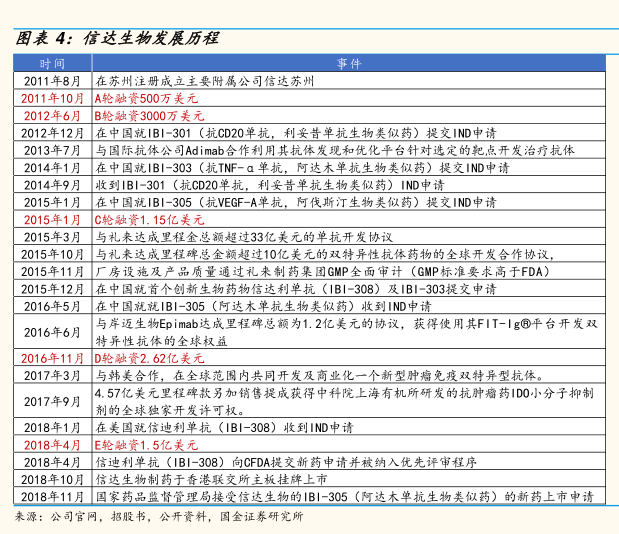
Task: Select the 2016年6月 date cell
Action: click(52, 331)
